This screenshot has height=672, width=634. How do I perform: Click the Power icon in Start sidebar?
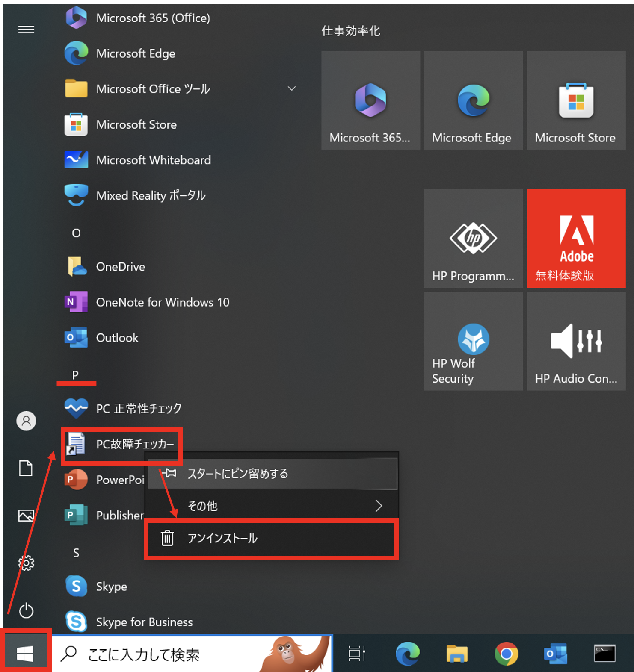pyautogui.click(x=26, y=610)
